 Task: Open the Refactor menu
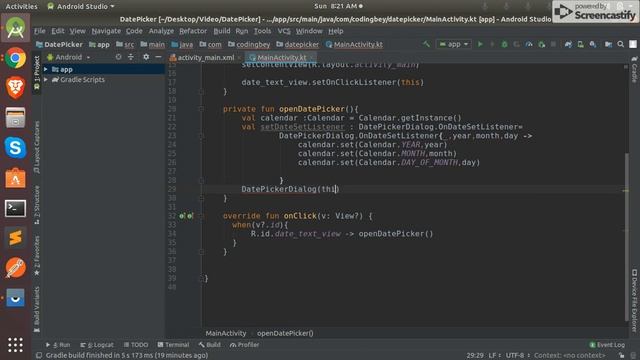coord(193,31)
